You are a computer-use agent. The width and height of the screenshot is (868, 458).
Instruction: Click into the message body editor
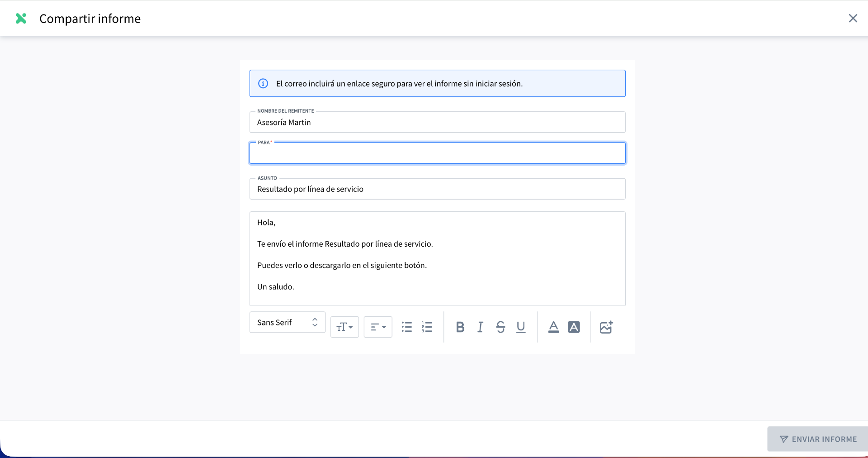click(437, 258)
